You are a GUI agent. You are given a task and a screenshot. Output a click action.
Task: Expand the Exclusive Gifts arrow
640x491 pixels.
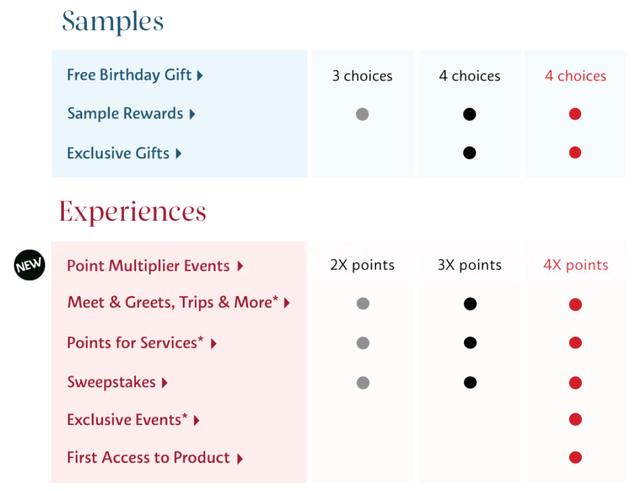coord(179,153)
